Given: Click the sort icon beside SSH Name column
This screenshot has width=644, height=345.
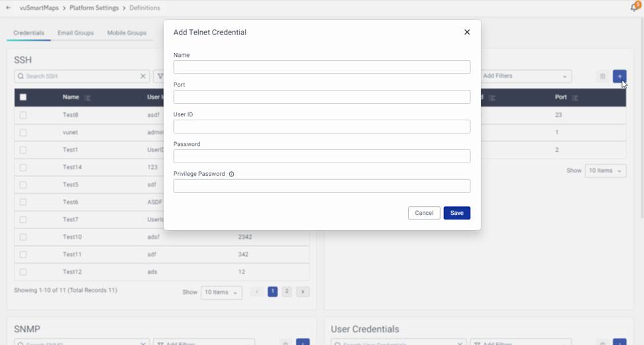Looking at the screenshot, I should pyautogui.click(x=87, y=98).
